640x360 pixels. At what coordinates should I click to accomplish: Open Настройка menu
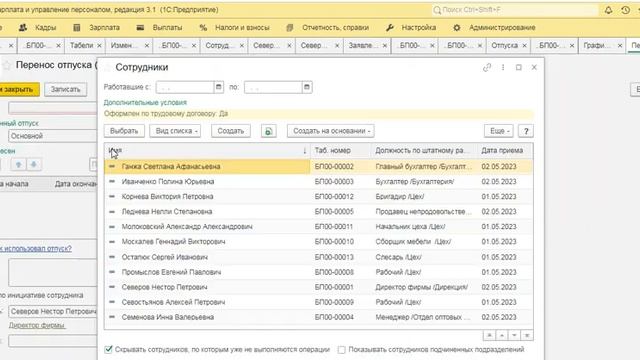(411, 28)
